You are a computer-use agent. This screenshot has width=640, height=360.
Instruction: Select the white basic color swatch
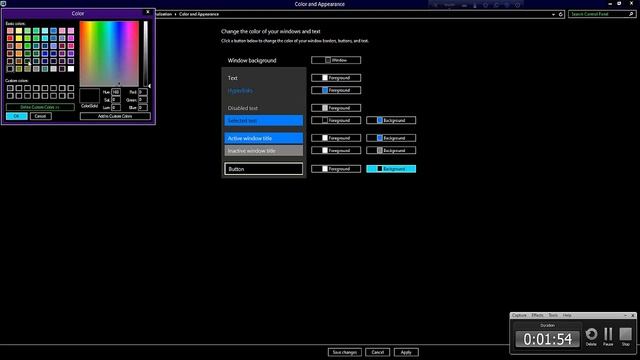71,69
